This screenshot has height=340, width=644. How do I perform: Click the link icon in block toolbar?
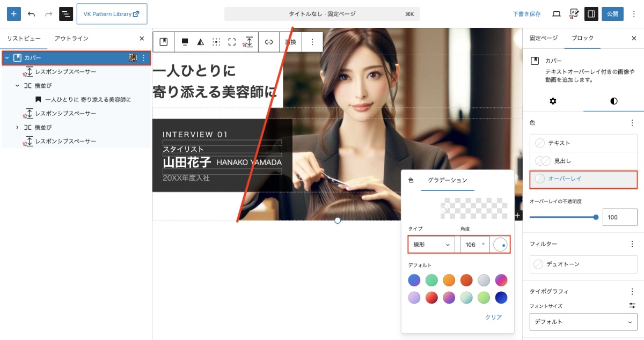click(x=269, y=42)
